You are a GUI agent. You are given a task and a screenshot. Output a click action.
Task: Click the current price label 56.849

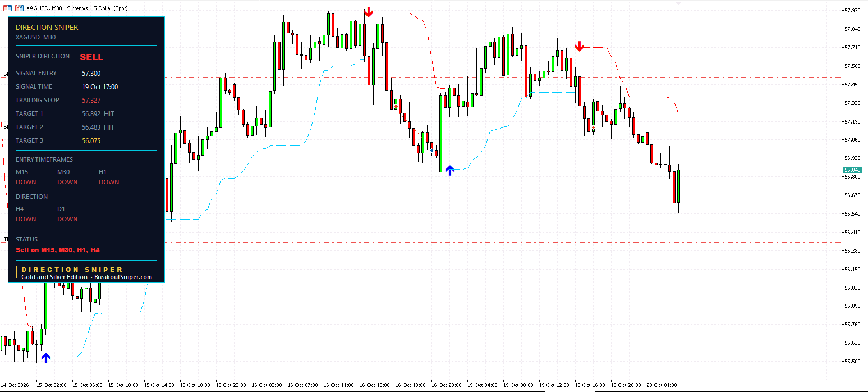point(852,170)
